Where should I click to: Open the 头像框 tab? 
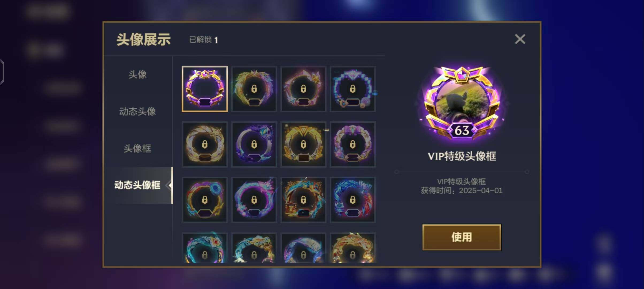[137, 148]
